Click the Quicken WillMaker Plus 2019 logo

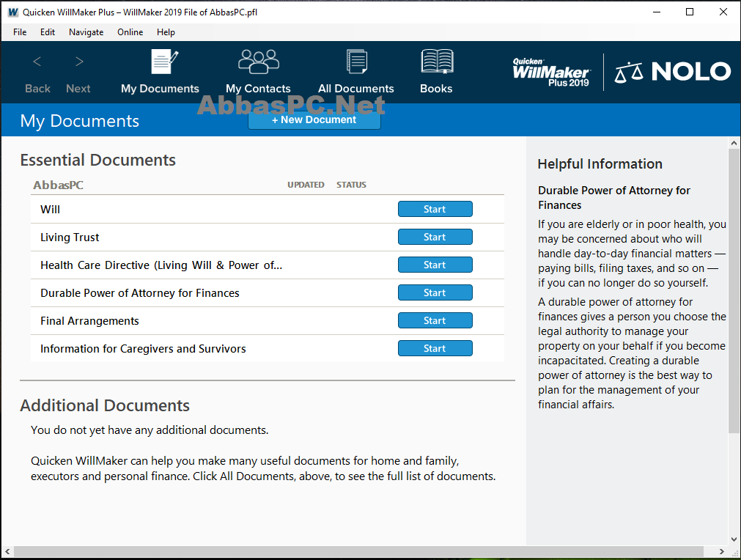551,72
